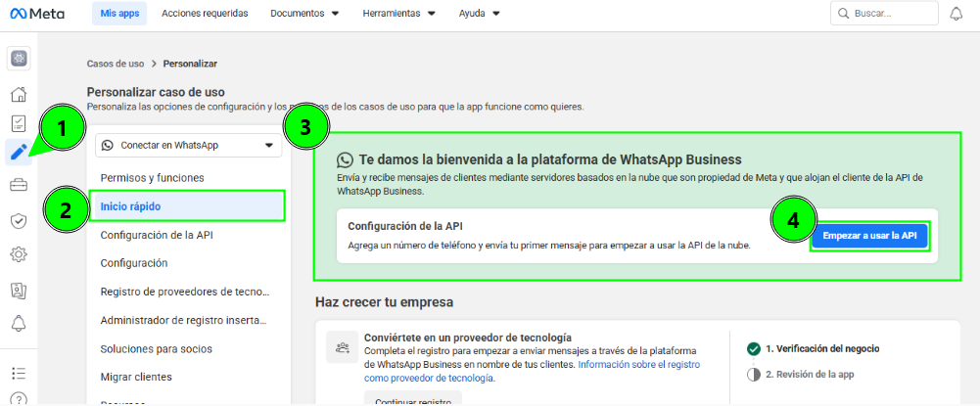Click Personalizar breadcrumb text

tap(190, 64)
